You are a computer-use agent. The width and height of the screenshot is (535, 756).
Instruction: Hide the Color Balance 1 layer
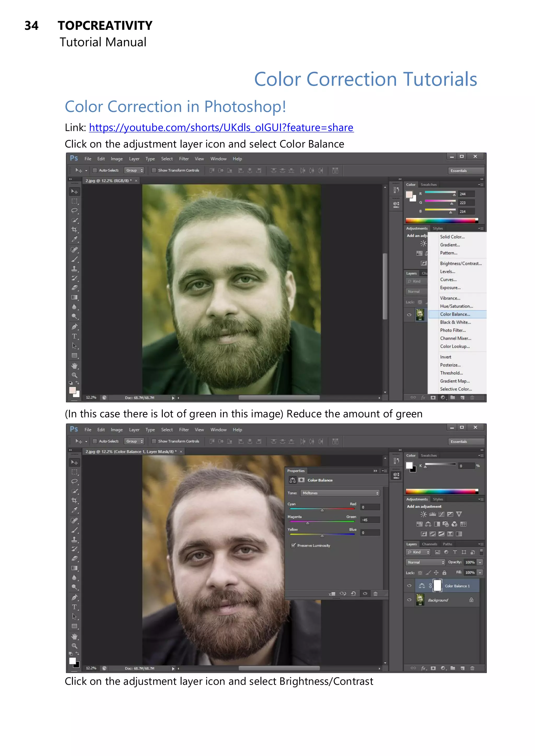409,585
